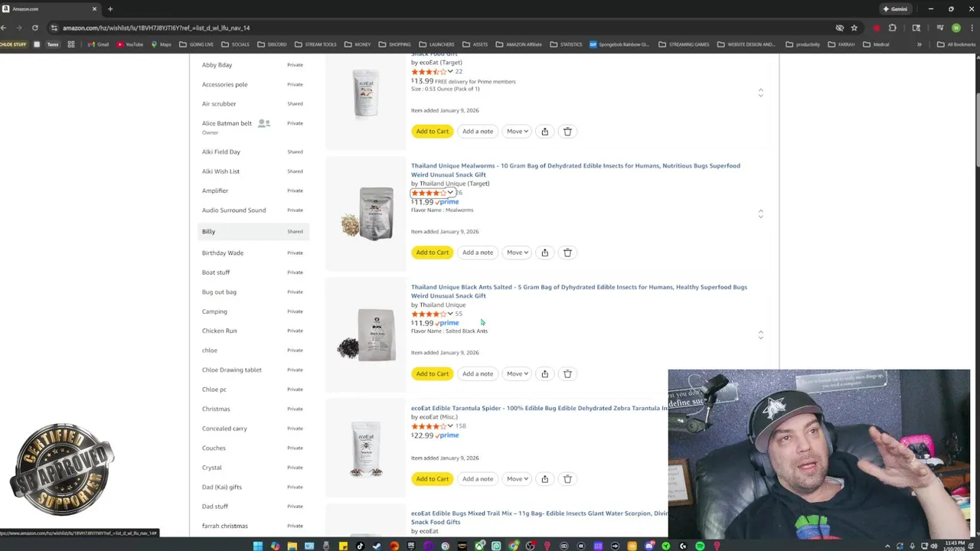
Task: Open the AMAZON Affiliate bookmarks folder
Action: [x=519, y=44]
